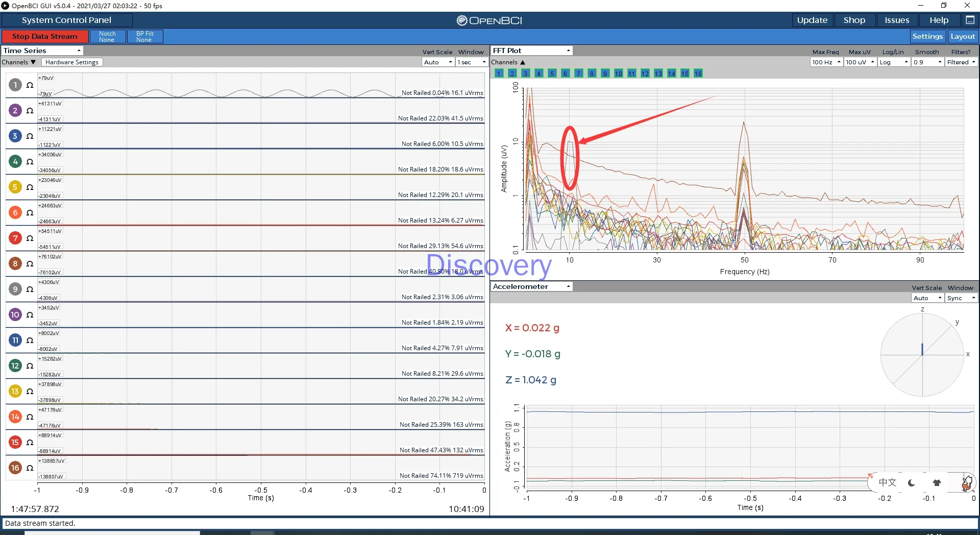
Task: Toggle FFT Plot channel 15 button
Action: (x=684, y=74)
